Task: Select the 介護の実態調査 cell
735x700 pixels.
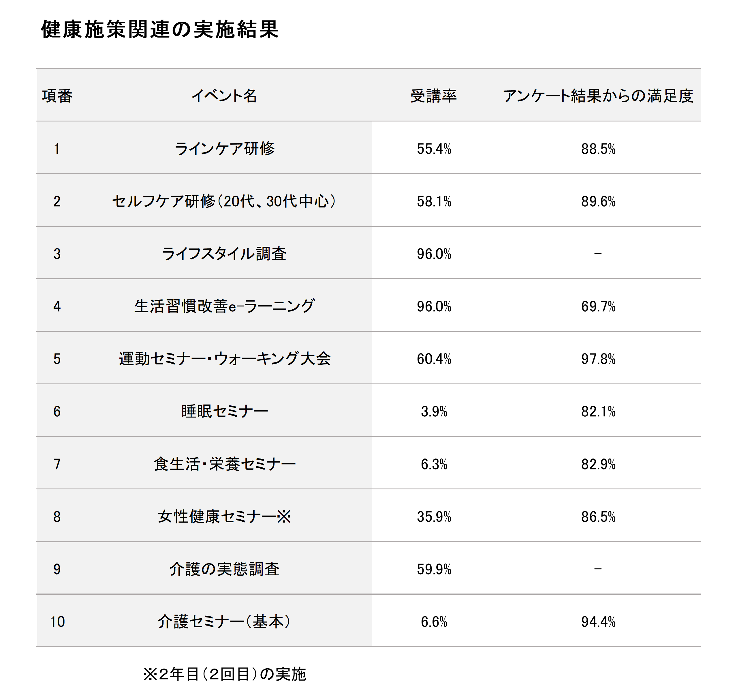Action: point(224,569)
